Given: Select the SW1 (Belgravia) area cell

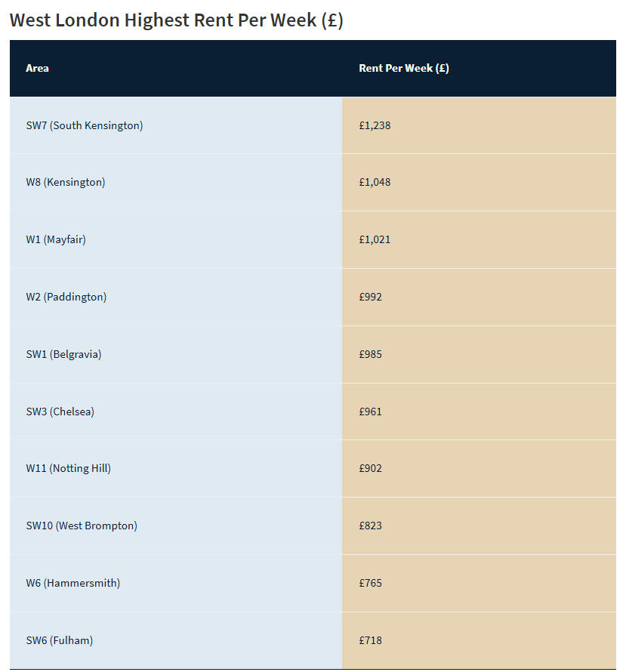Looking at the screenshot, I should (x=176, y=354).
